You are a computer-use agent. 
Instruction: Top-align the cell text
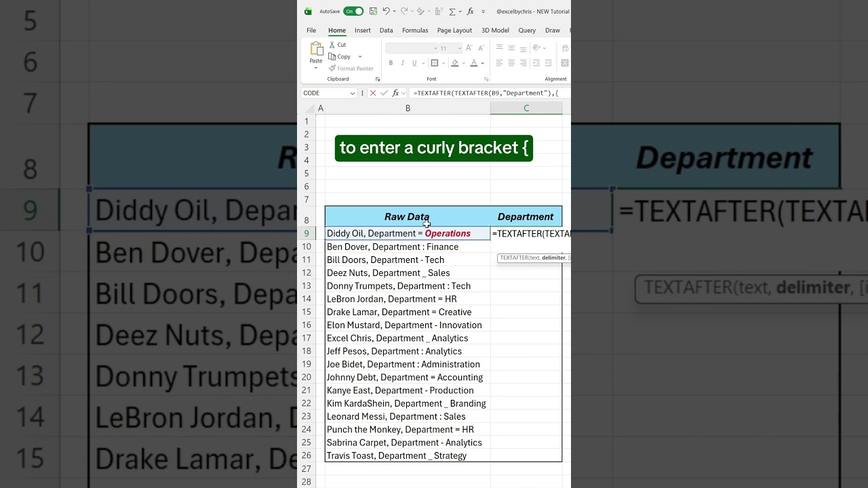500,47
